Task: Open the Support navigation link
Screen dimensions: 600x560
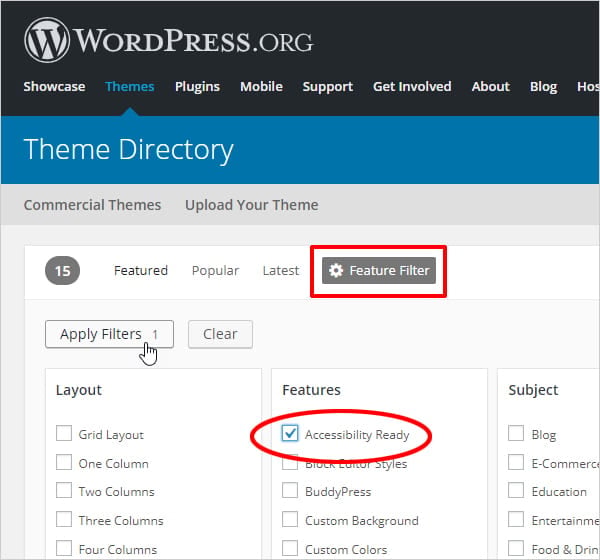Action: [x=328, y=87]
